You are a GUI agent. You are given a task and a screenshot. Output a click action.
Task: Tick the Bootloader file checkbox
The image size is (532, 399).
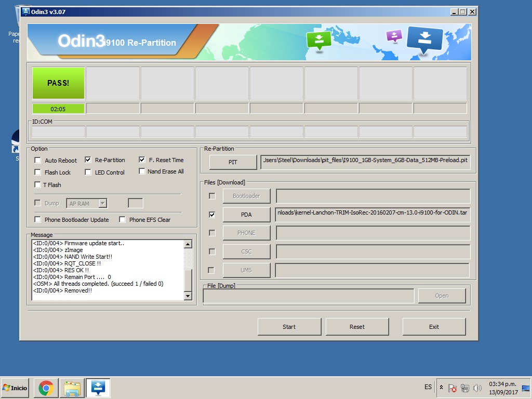coord(212,196)
